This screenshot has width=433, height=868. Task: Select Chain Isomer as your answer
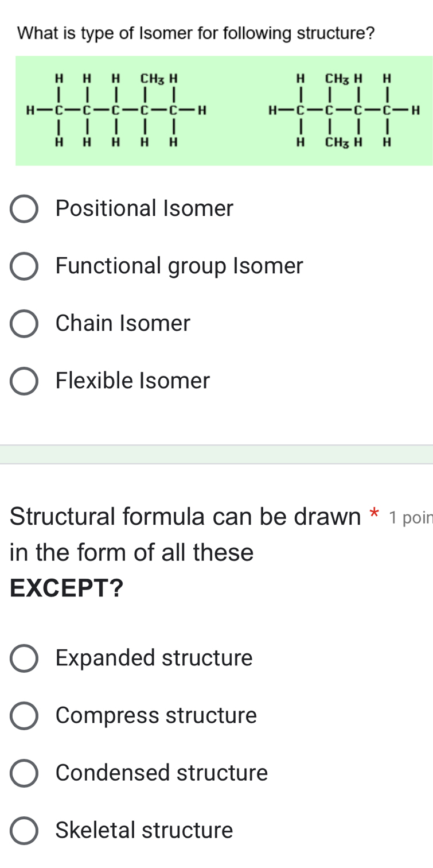(x=23, y=324)
